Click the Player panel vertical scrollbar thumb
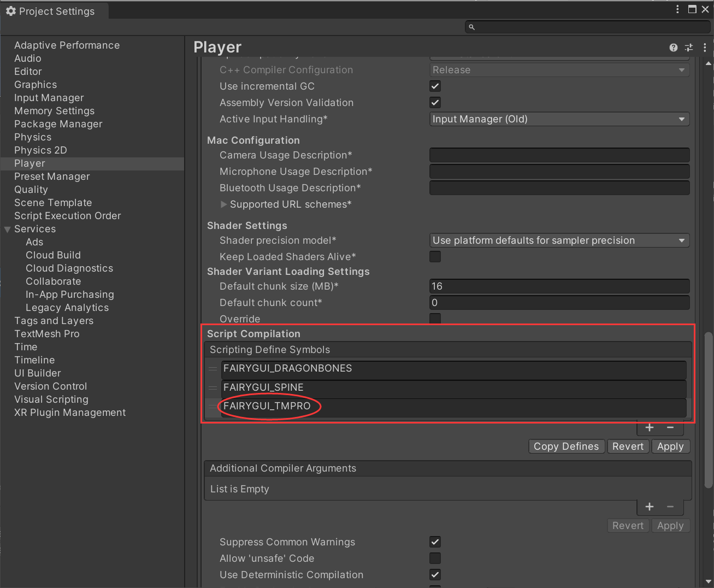The width and height of the screenshot is (714, 588). pos(709,410)
